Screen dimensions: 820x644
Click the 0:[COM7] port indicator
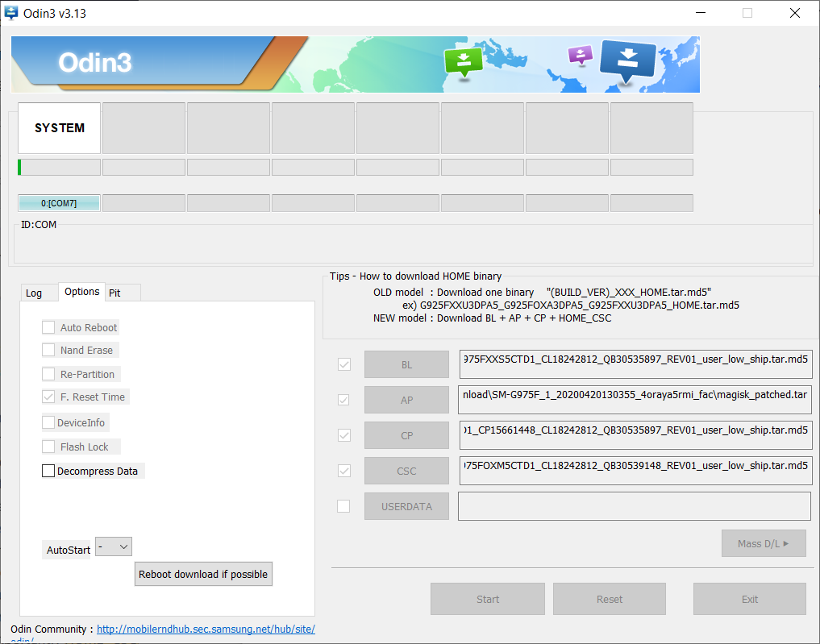59,203
